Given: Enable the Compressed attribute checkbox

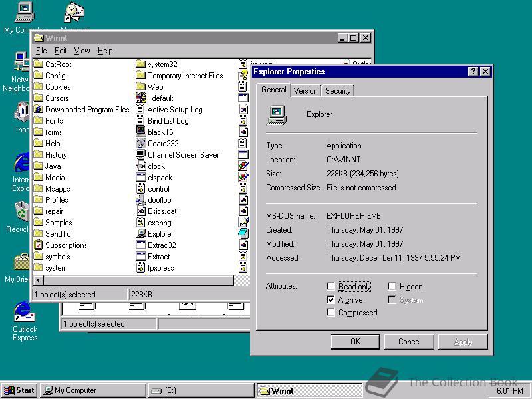Looking at the screenshot, I should [331, 312].
